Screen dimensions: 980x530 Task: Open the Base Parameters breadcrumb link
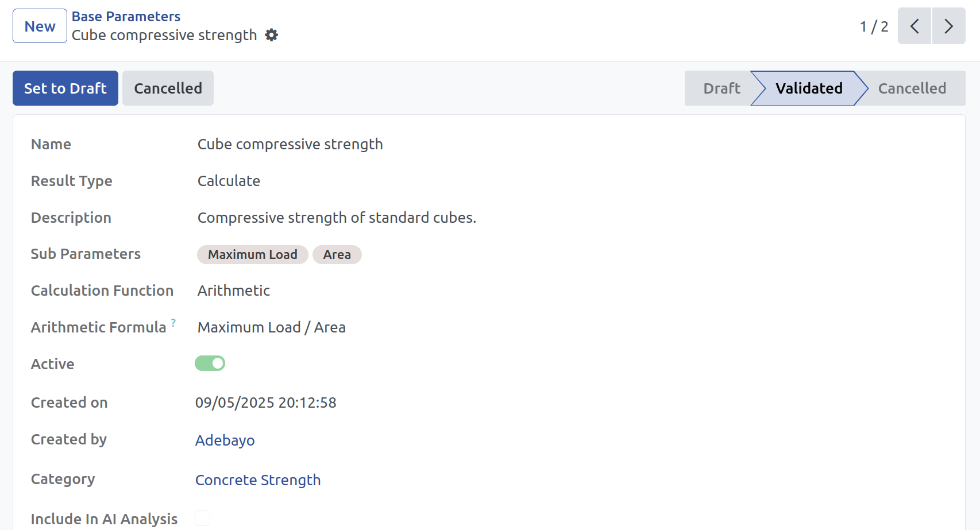(x=126, y=17)
